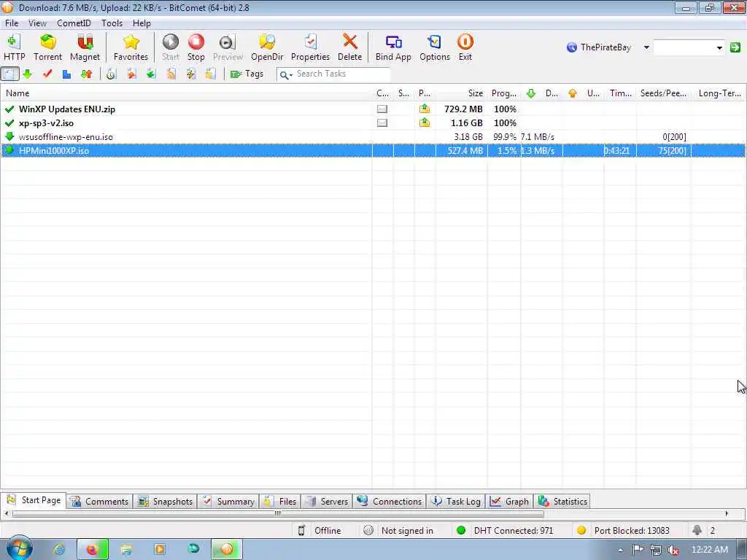Open the File menu
This screenshot has height=560, width=747.
click(12, 23)
